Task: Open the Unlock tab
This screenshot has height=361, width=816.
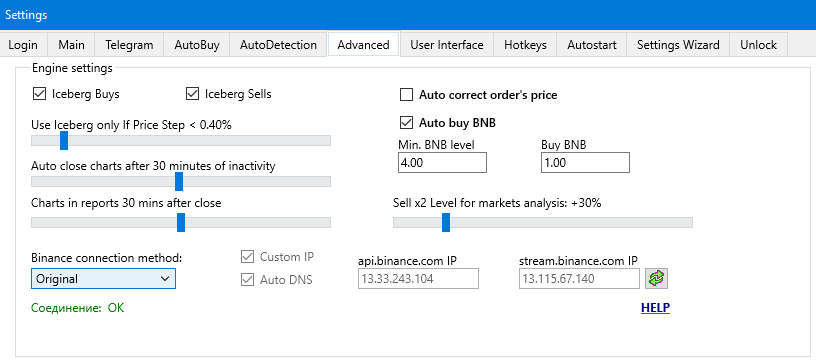Action: [758, 45]
